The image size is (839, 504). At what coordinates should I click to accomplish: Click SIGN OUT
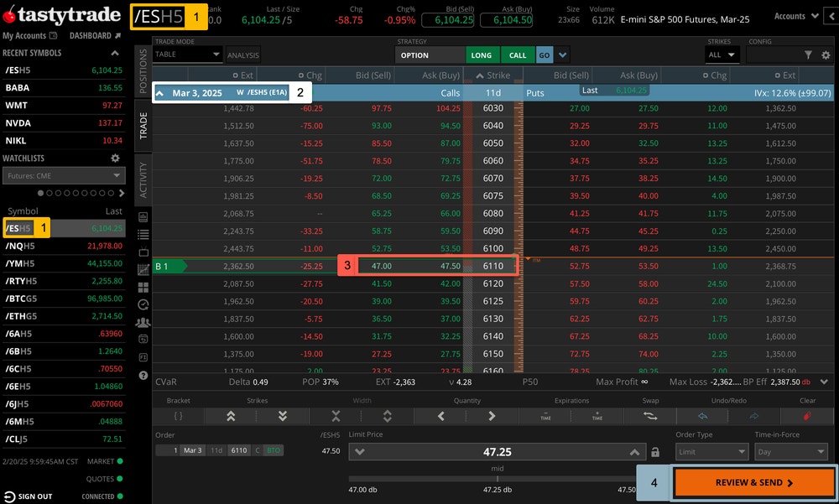pyautogui.click(x=35, y=496)
